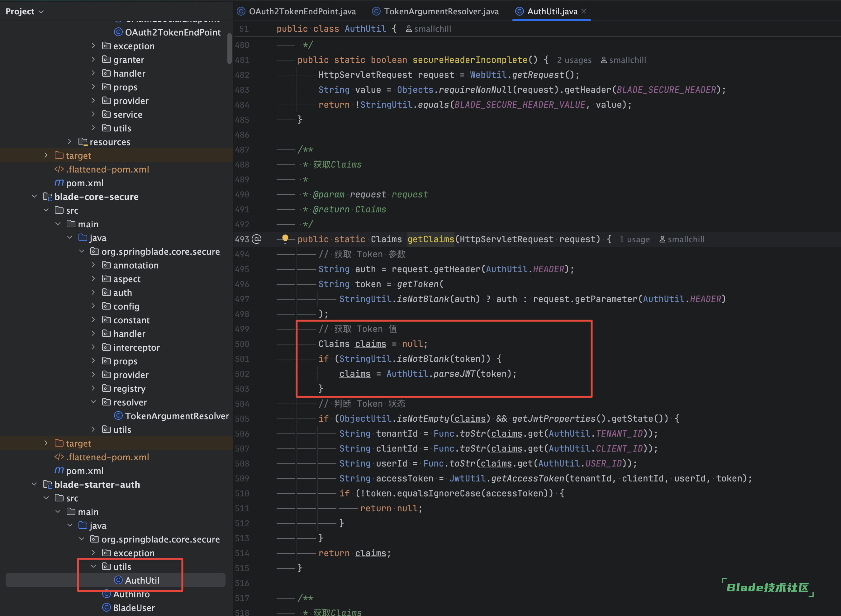
Task: Select the AuthInfo class in tree
Action: [x=131, y=594]
